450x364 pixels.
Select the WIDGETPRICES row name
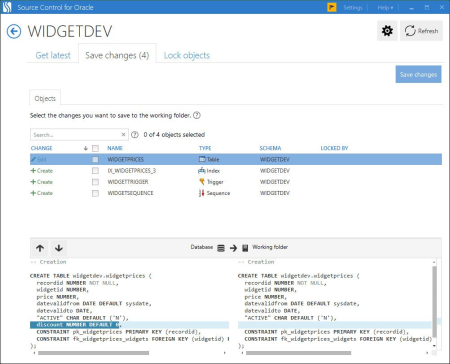point(126,159)
